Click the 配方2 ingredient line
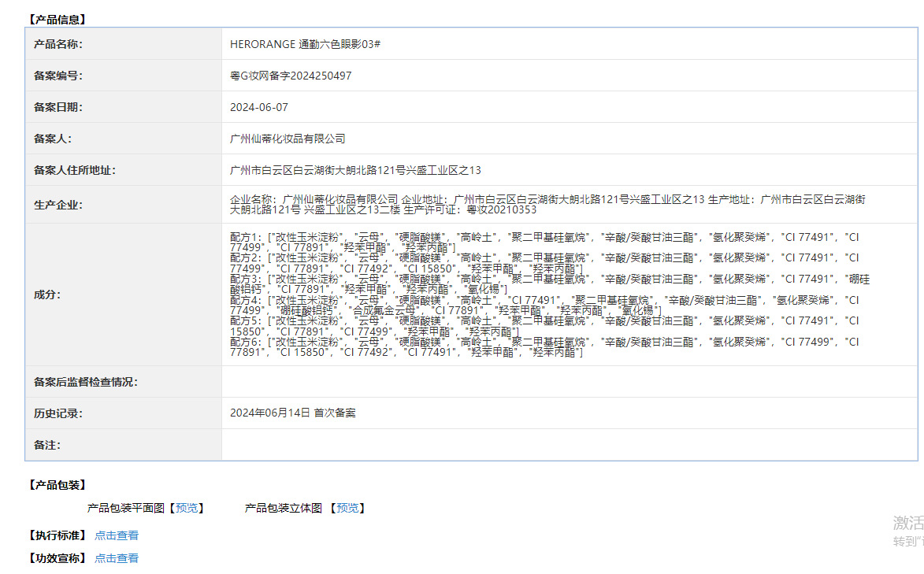Image resolution: width=924 pixels, height=574 pixels. [x=544, y=263]
